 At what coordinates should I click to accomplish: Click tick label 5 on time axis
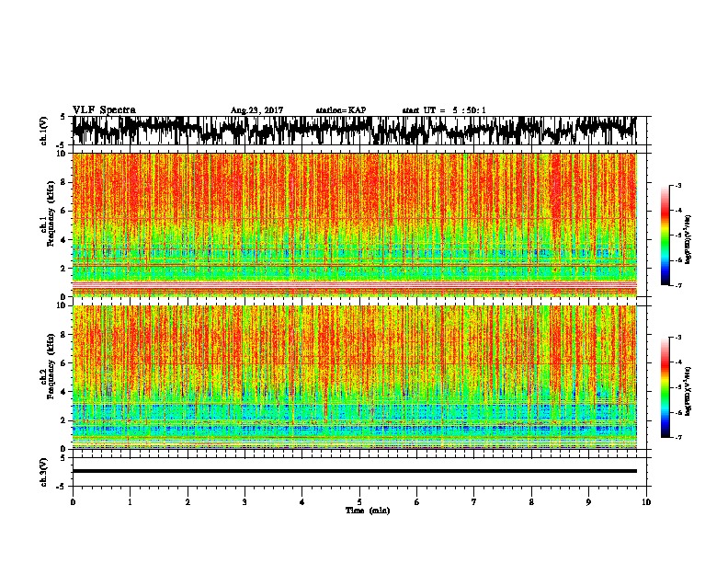click(x=359, y=502)
